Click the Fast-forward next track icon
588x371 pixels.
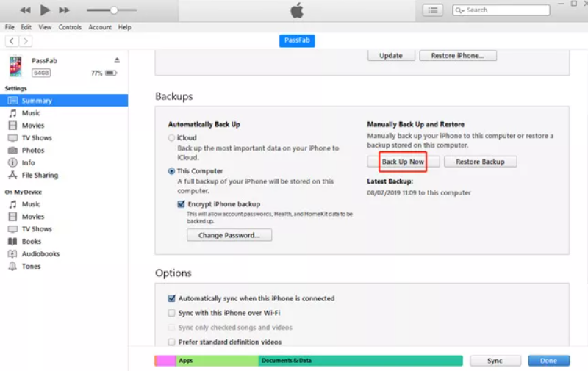pos(65,10)
